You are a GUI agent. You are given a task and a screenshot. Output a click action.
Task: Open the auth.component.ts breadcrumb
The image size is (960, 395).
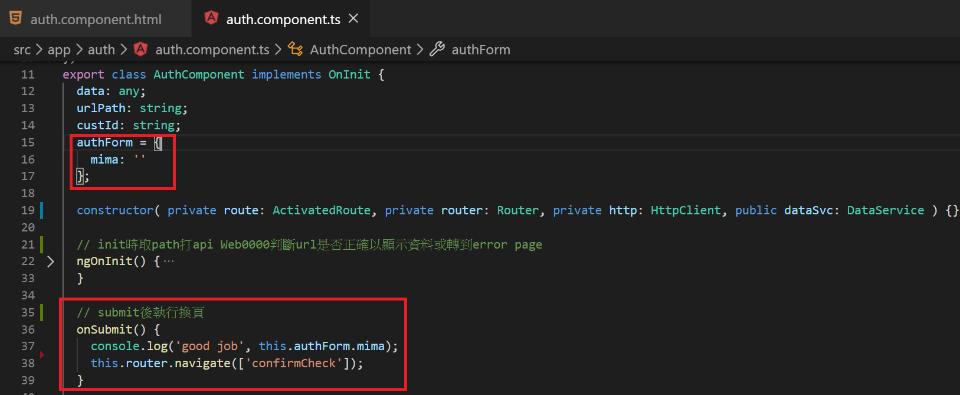(212, 50)
